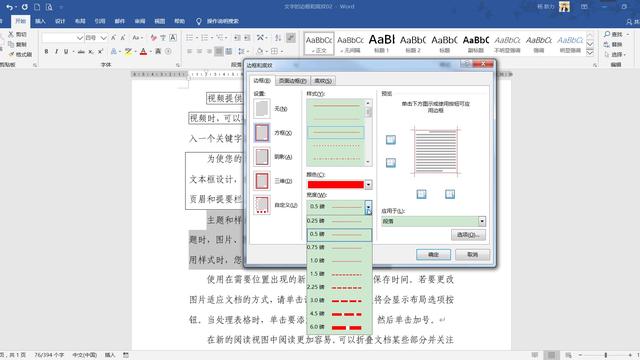The height and width of the screenshot is (360, 640).
Task: Open the Insert (插入) ribbon tab
Action: pyautogui.click(x=40, y=21)
